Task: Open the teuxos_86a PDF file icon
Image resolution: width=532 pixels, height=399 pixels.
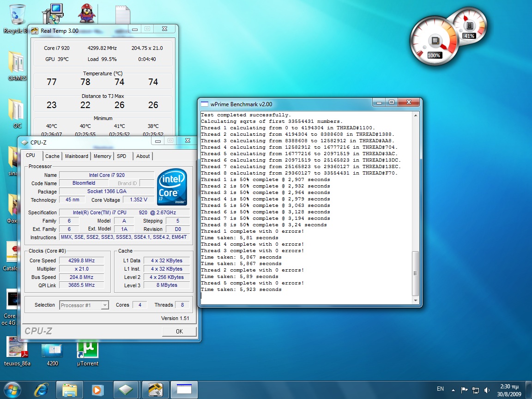Action: click(x=17, y=351)
